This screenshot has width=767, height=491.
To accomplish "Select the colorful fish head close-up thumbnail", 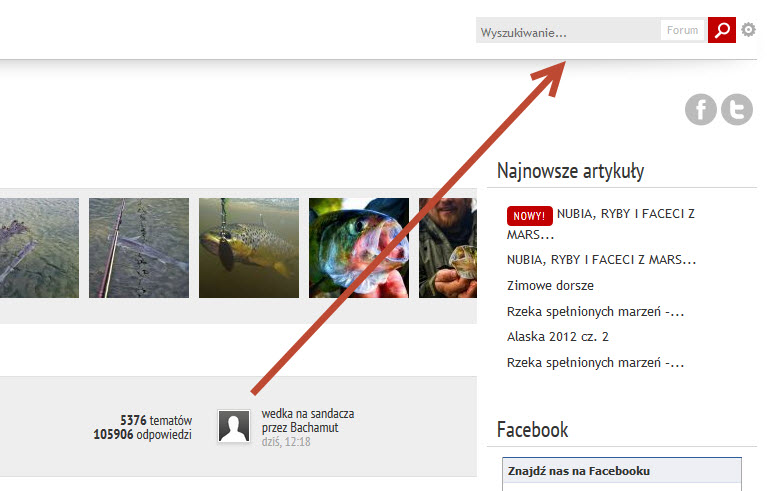I will click(358, 248).
